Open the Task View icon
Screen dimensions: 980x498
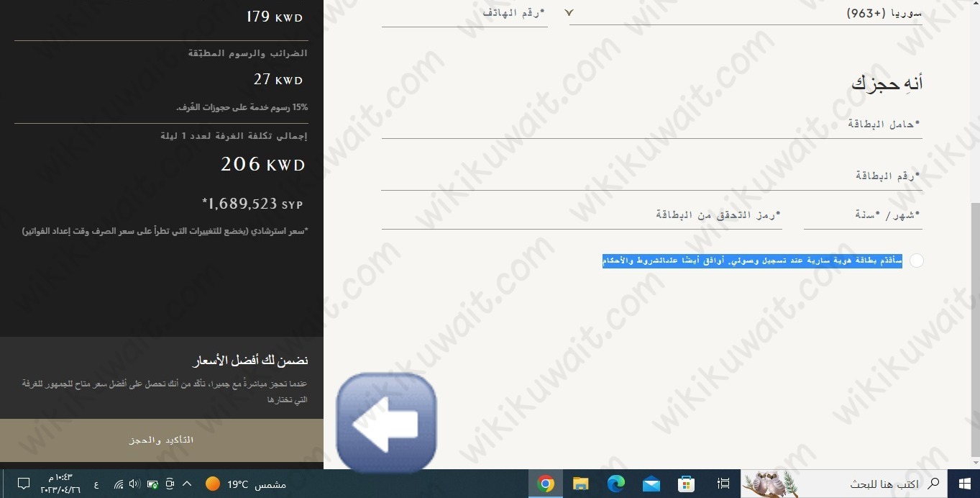pos(723,484)
